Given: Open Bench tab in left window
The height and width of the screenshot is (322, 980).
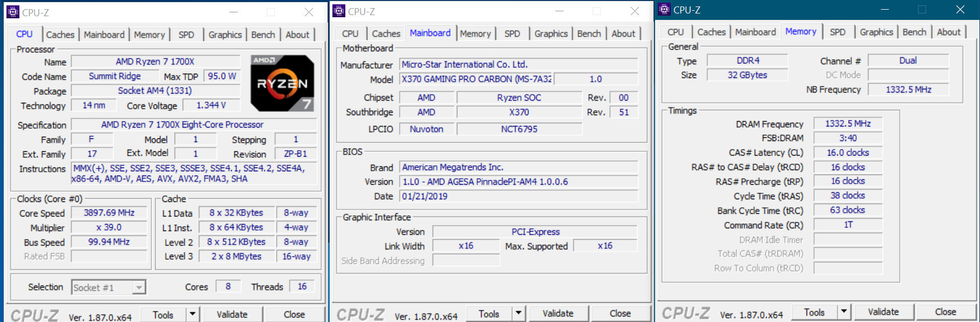Looking at the screenshot, I should pos(263,34).
